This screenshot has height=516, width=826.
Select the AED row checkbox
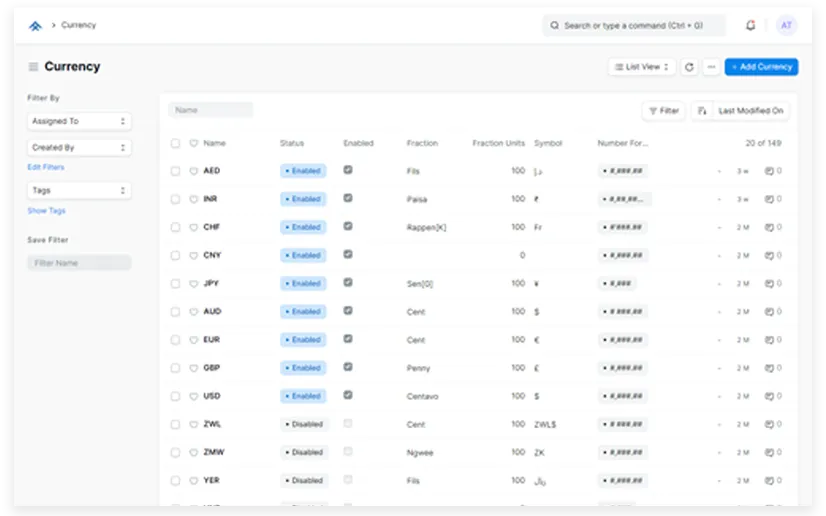[175, 171]
